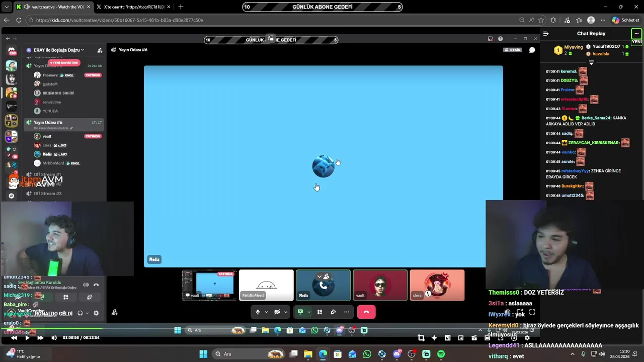Open Discord direct messages home icon

11,51
